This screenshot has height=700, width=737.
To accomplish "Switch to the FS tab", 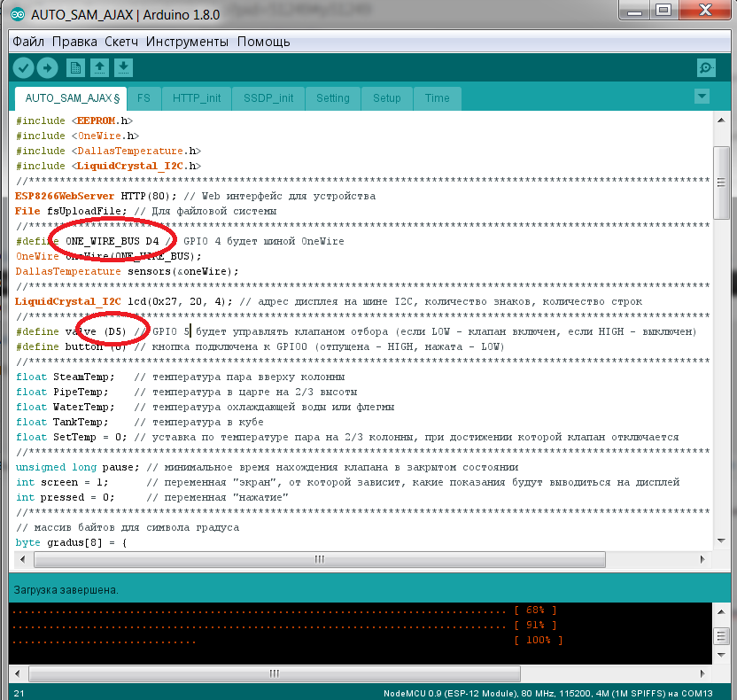I will pos(144,98).
